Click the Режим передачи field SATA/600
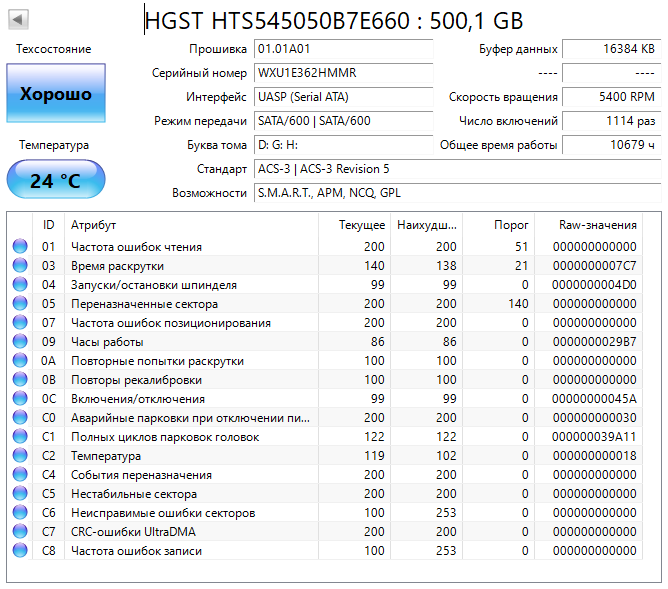 (343, 121)
